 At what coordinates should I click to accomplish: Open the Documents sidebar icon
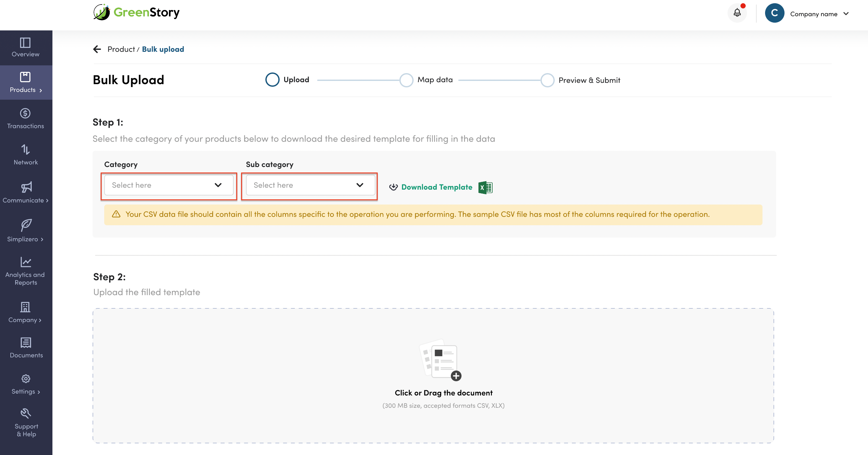click(26, 342)
